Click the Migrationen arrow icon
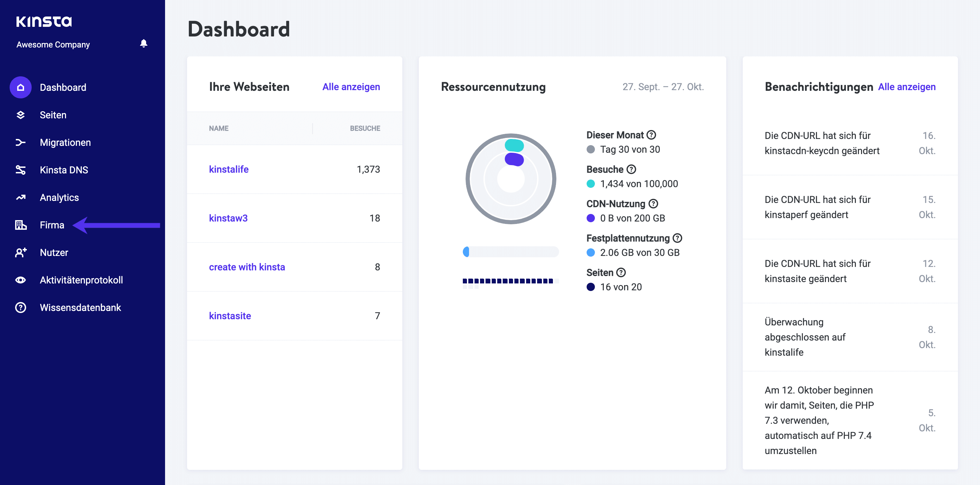This screenshot has width=980, height=485. coord(21,142)
